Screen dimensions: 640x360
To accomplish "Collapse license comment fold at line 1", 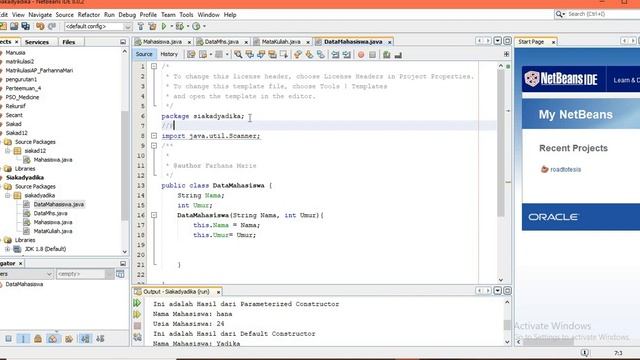I will pos(154,66).
